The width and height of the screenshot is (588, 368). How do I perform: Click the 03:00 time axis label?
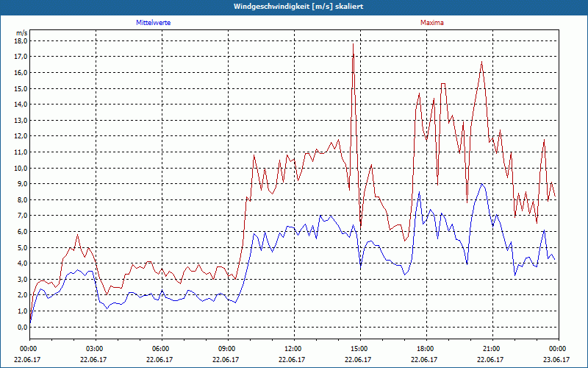(x=96, y=349)
